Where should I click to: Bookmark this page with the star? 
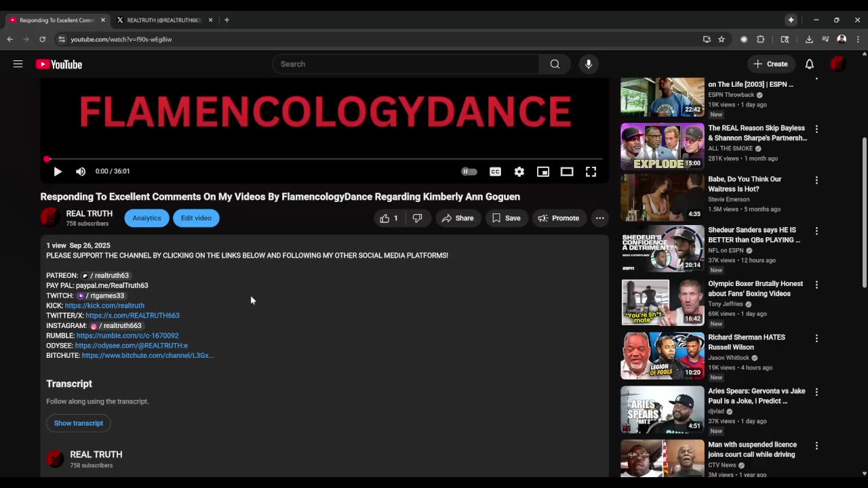pos(722,39)
